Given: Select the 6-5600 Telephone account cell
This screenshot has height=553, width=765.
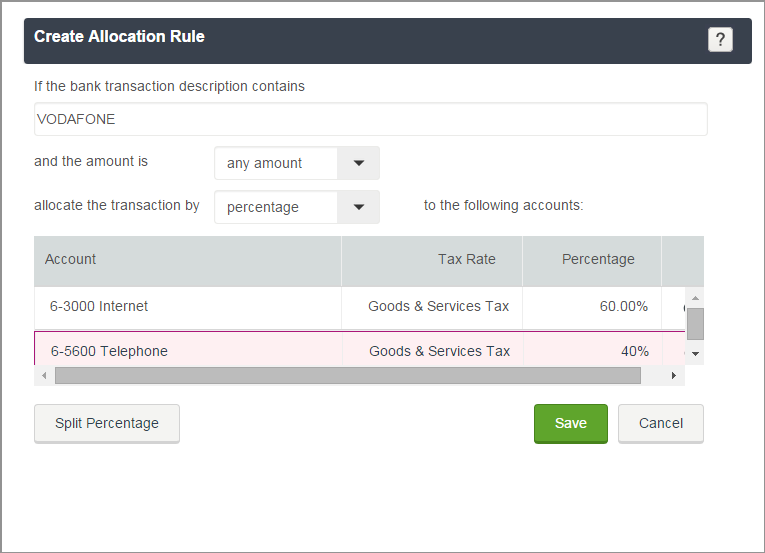Looking at the screenshot, I should coord(188,348).
